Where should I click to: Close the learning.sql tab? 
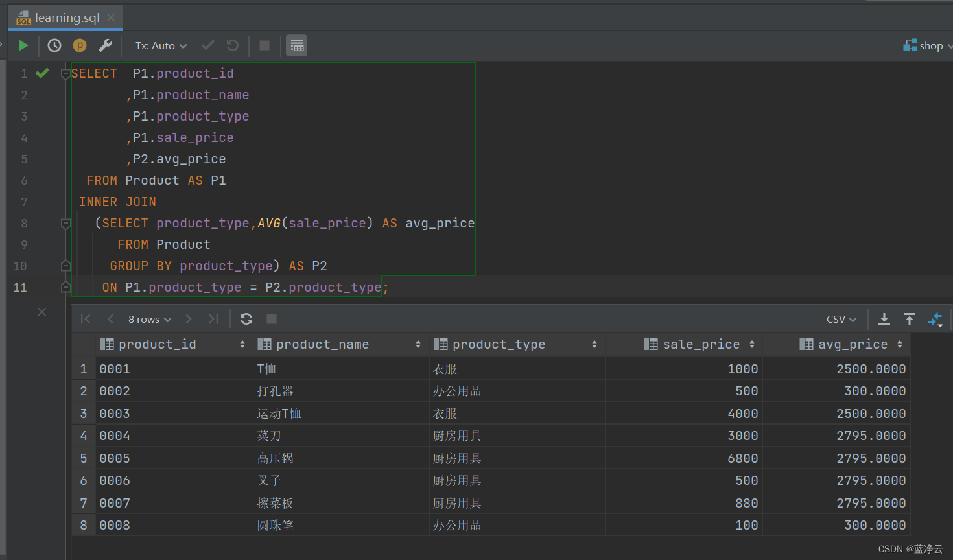[x=111, y=17]
